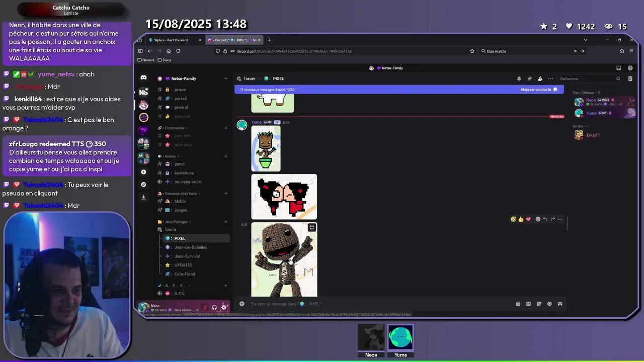Open the Discord help question-mark icon
The width and height of the screenshot is (644, 362).
click(x=630, y=68)
